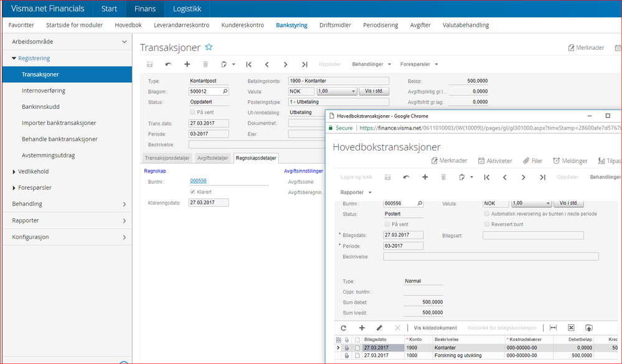Open the Driftsmidler module
This screenshot has width=622, height=364.
click(x=335, y=25)
